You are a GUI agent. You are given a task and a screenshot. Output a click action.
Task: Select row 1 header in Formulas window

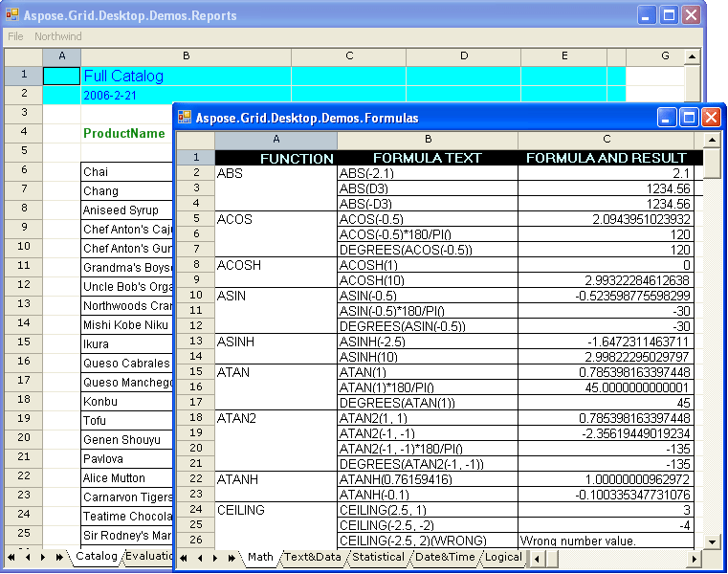(x=196, y=158)
